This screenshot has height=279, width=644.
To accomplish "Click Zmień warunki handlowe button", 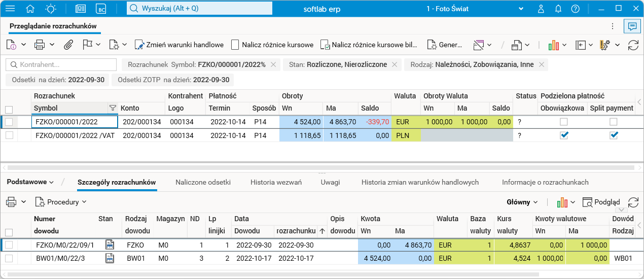I will [179, 45].
